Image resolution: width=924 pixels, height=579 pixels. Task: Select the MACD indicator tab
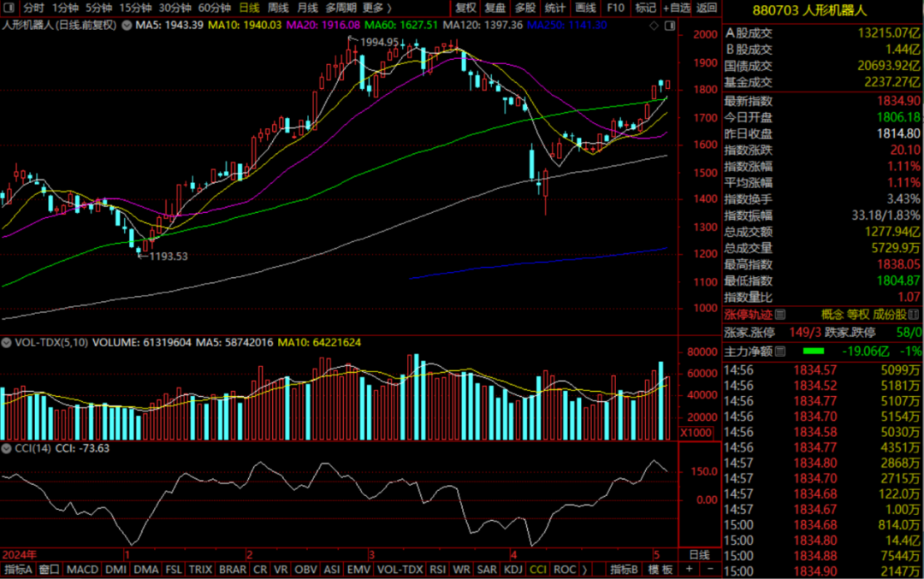[x=83, y=570]
